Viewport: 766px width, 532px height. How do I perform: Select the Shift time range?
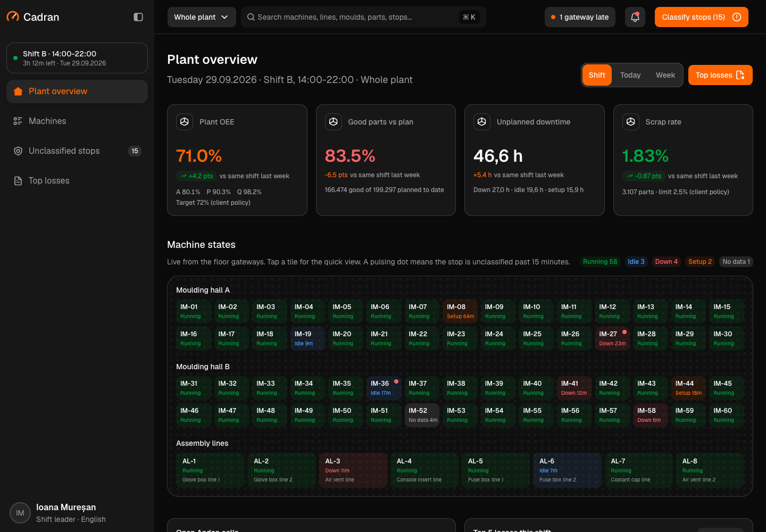[597, 75]
